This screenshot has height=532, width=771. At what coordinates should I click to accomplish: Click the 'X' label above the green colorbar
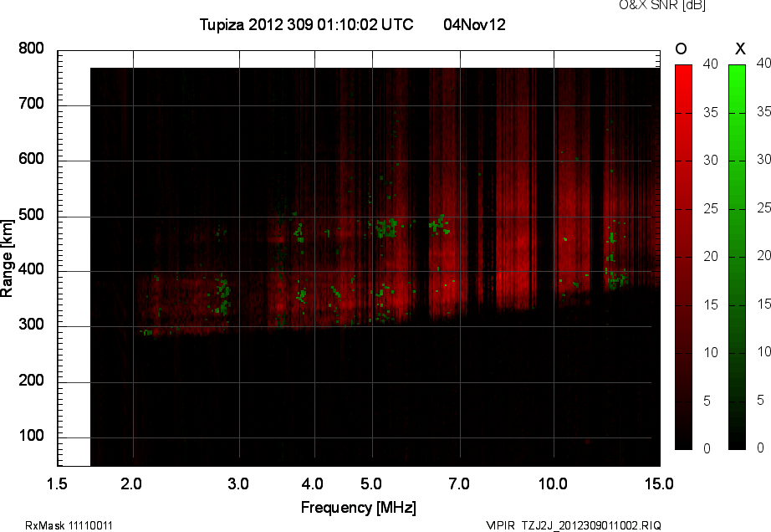click(x=740, y=49)
